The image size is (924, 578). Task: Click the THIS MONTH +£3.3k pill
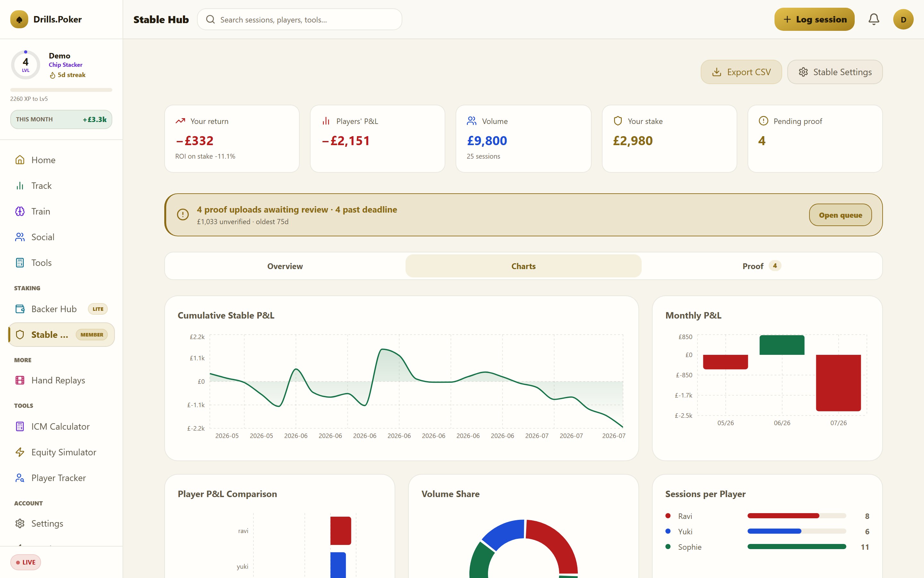(61, 119)
